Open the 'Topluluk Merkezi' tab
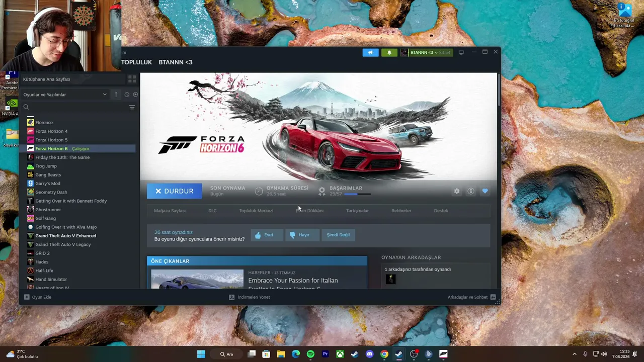The height and width of the screenshot is (362, 644). pos(256,211)
